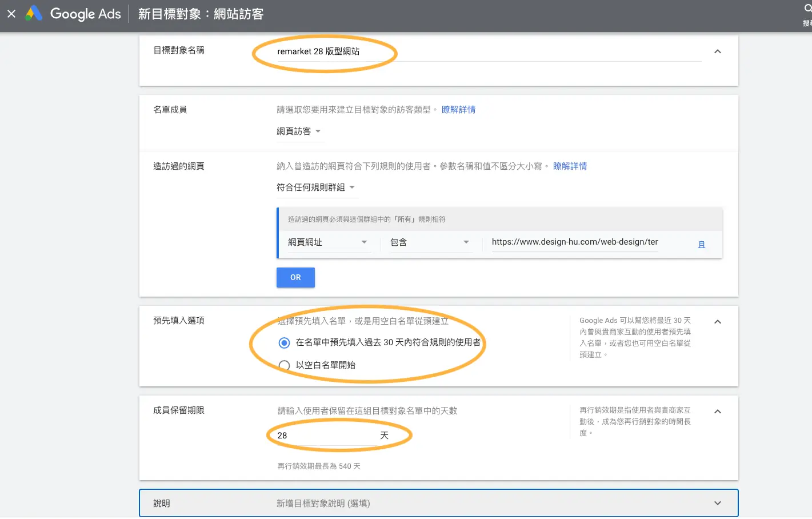
Task: Close the new audience editor with X
Action: coord(11,14)
